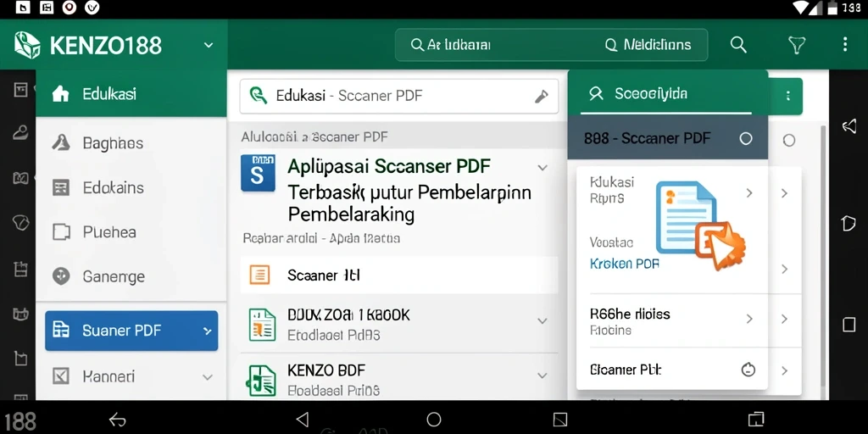Select the 888 - Sccaner PDF radio button
This screenshot has height=434, width=868.
click(746, 138)
